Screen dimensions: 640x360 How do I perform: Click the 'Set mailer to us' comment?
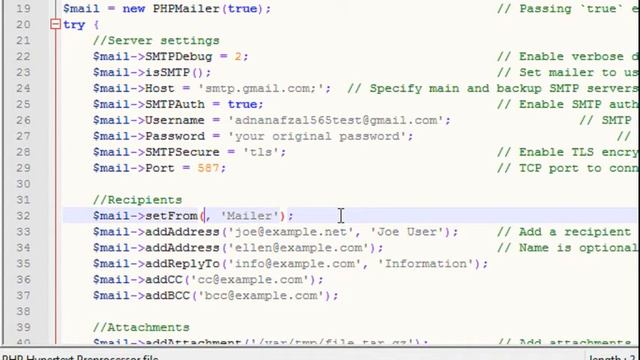pyautogui.click(x=567, y=73)
